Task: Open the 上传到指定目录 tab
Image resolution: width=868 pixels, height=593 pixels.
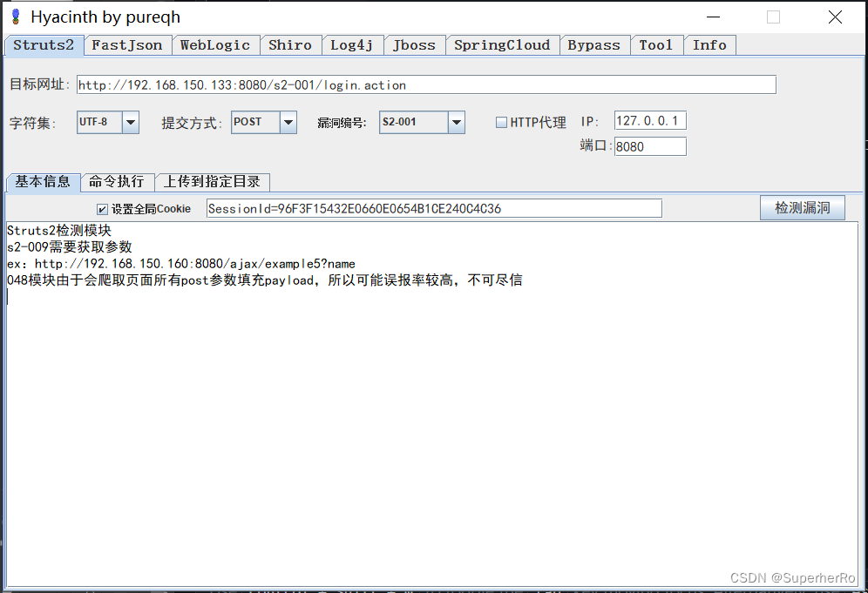Action: (212, 182)
